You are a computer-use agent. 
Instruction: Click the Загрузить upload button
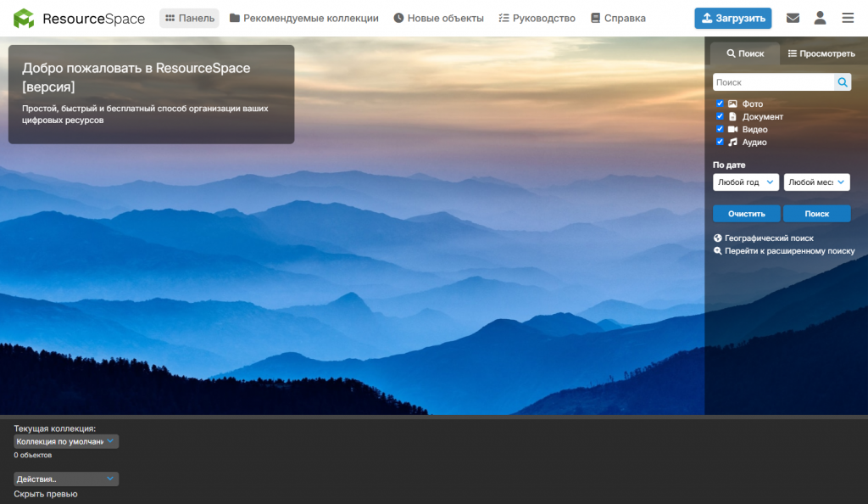tap(732, 19)
